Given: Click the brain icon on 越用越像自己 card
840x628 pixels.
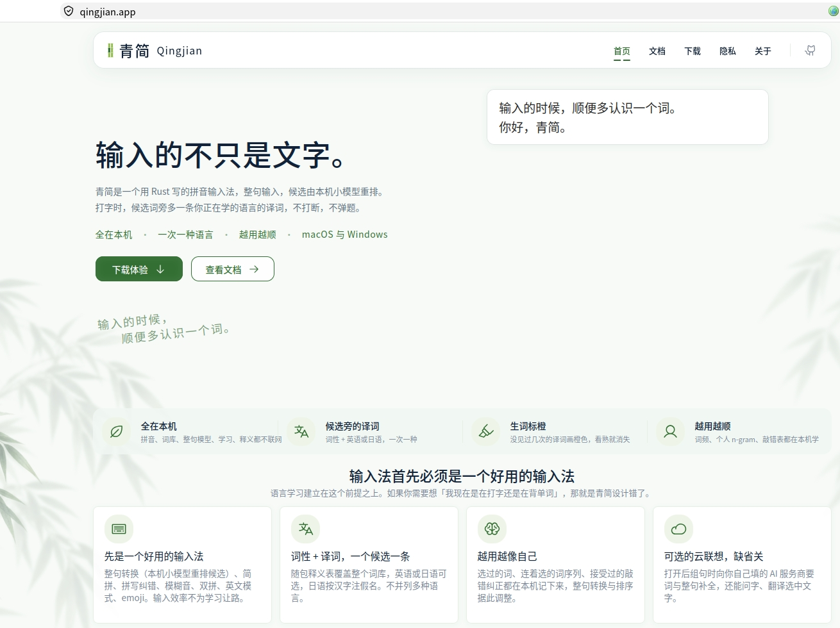Looking at the screenshot, I should (x=492, y=529).
